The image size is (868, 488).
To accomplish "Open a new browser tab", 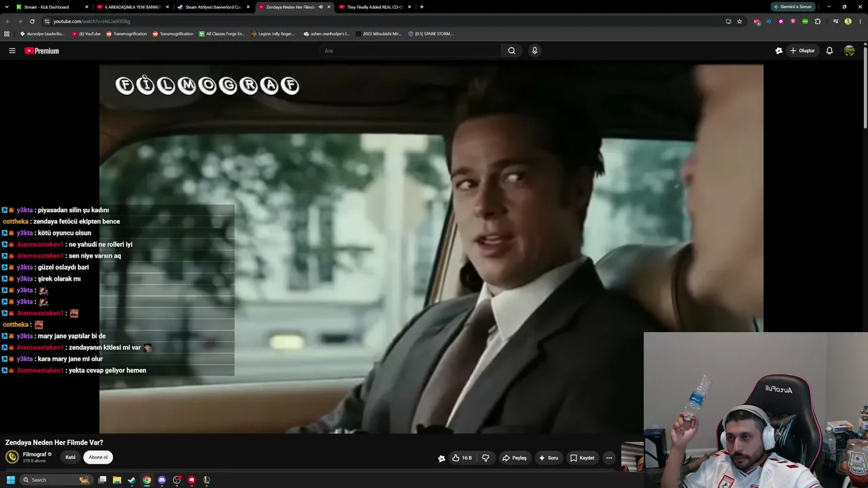I will point(422,7).
